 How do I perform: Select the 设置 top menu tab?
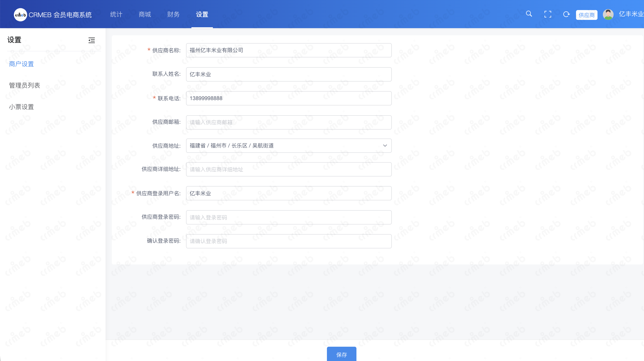point(202,15)
